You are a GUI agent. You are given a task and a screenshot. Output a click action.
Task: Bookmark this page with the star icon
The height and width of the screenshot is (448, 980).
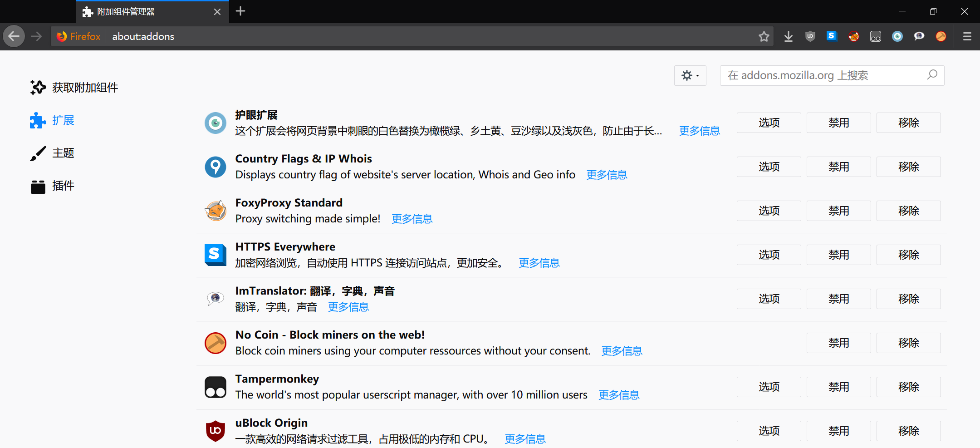click(x=764, y=36)
